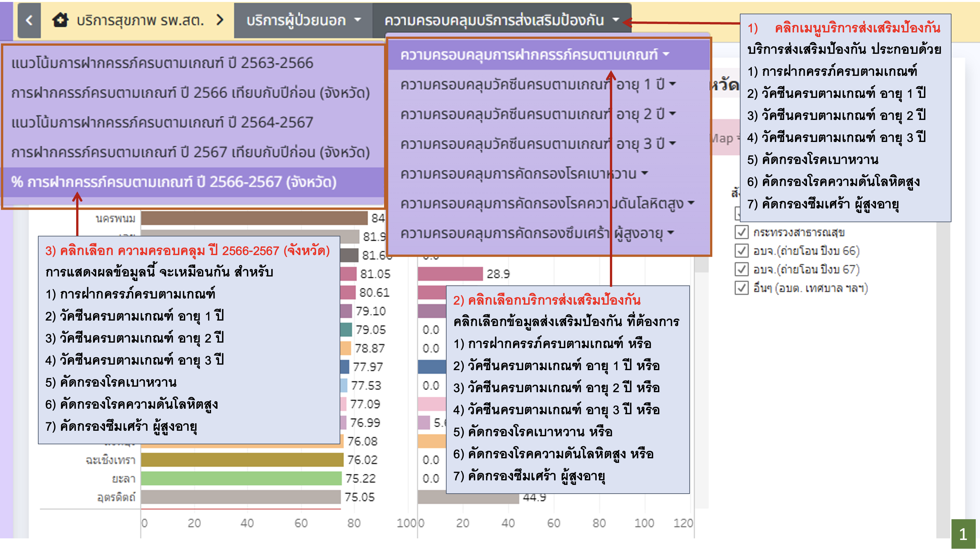This screenshot has width=980, height=551.
Task: Click the green ยะลา bar in chart
Action: click(240, 478)
